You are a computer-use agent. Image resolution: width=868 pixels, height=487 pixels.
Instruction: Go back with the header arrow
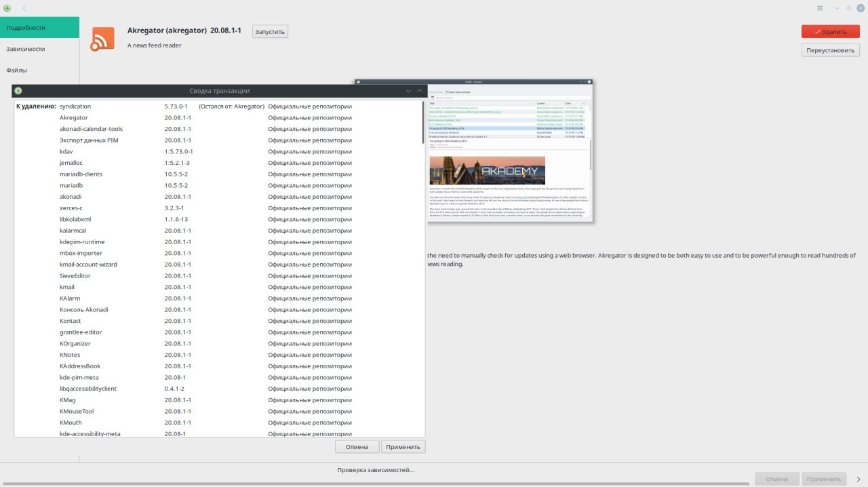tap(24, 8)
